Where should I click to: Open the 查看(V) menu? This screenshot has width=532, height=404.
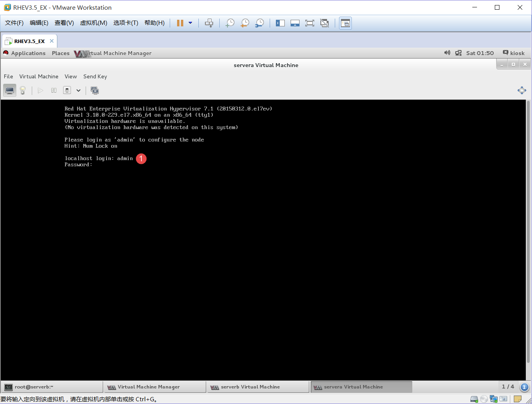tap(64, 23)
